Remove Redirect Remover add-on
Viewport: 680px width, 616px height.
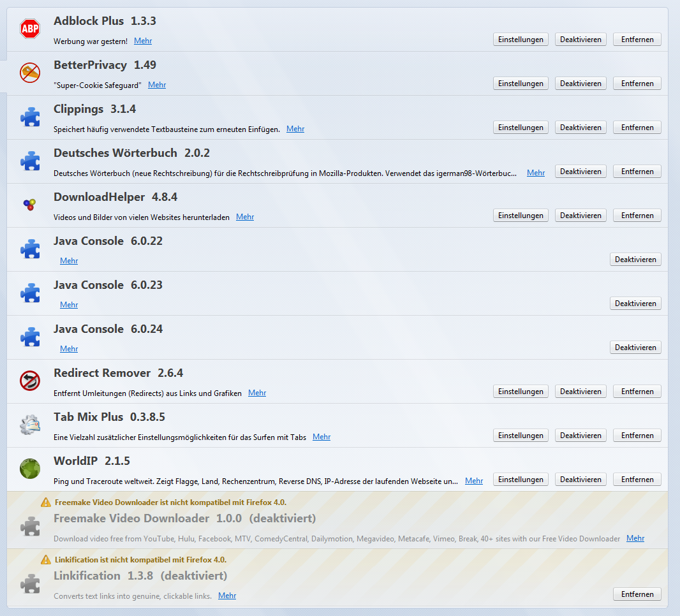(637, 392)
